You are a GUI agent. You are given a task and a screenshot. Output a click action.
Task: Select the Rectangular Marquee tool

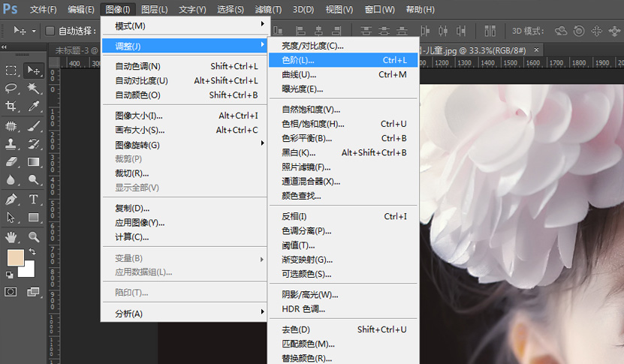pyautogui.click(x=11, y=71)
